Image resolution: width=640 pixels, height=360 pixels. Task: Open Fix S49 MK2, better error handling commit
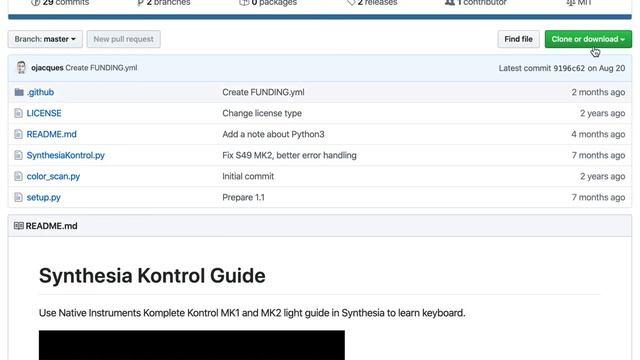[289, 155]
